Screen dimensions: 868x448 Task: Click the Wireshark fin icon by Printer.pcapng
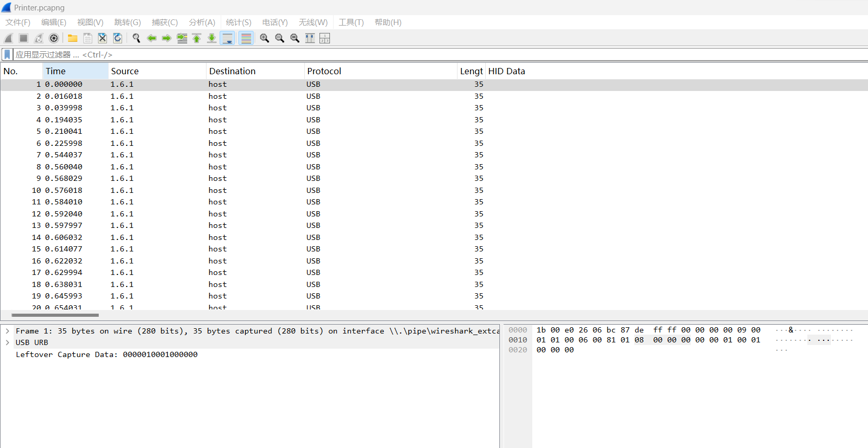pos(6,7)
